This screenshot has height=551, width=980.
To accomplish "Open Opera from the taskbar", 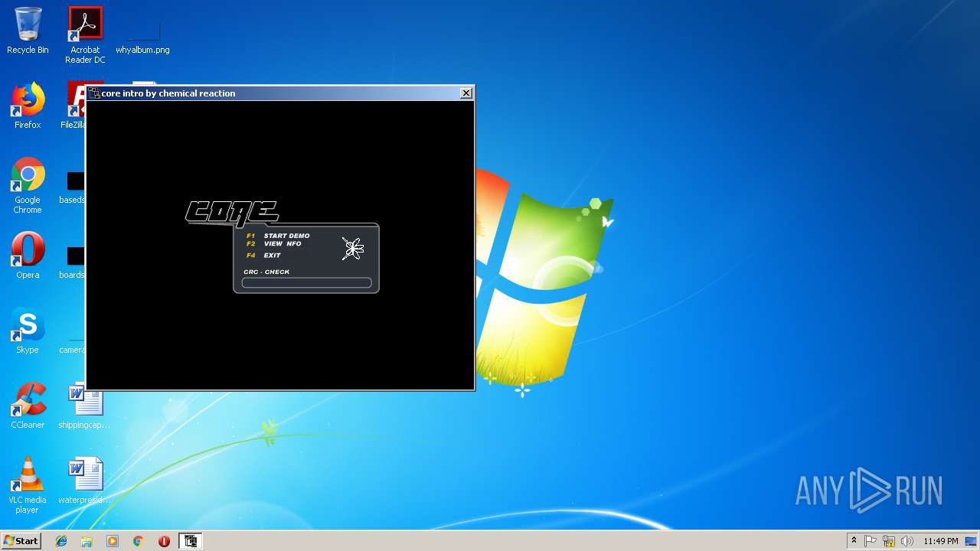I will [164, 541].
